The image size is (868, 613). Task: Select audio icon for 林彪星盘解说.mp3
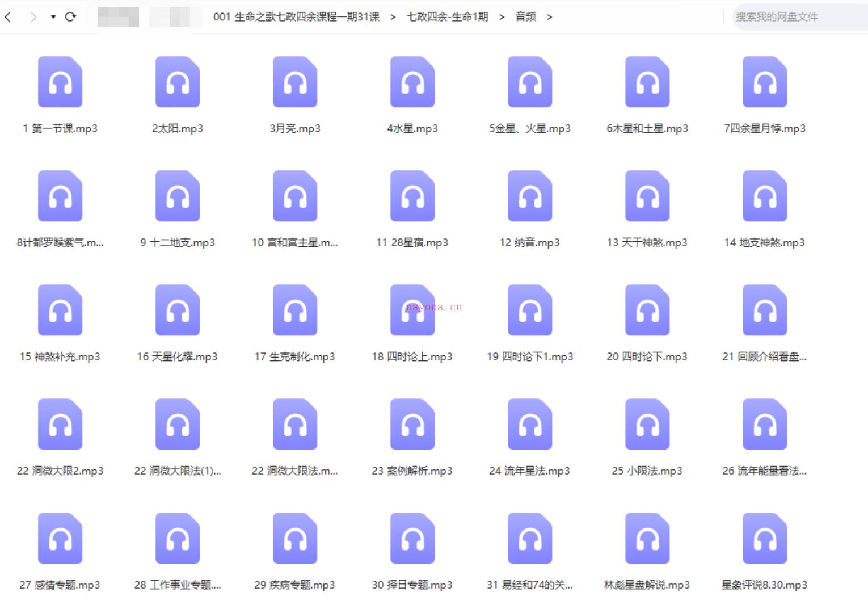tap(647, 538)
